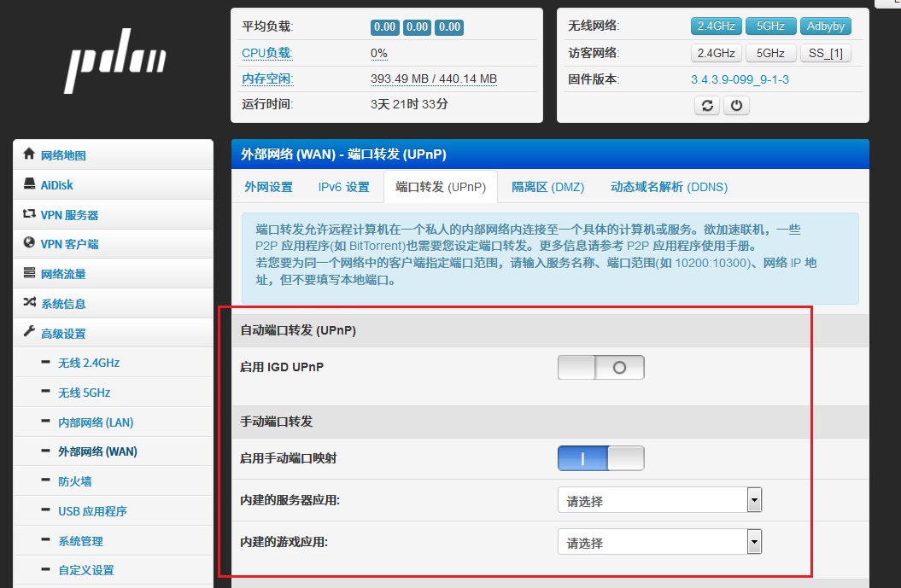Go to 防火墙 in the sidebar
This screenshot has width=901, height=588.
pyautogui.click(x=74, y=481)
